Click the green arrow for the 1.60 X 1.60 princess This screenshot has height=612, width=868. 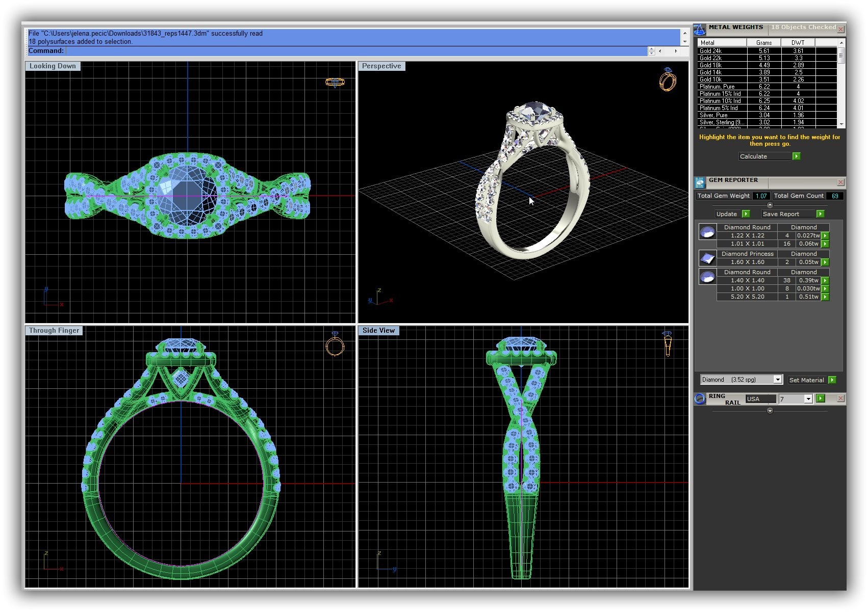[825, 262]
